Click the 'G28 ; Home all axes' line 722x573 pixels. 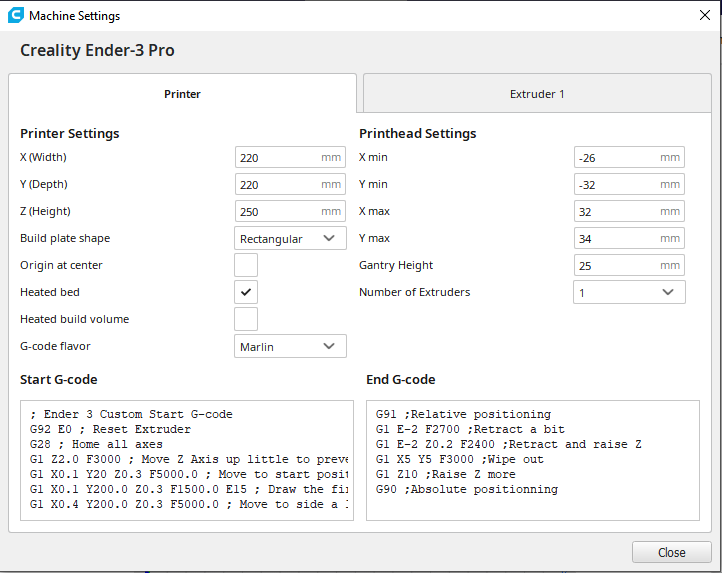[96, 444]
